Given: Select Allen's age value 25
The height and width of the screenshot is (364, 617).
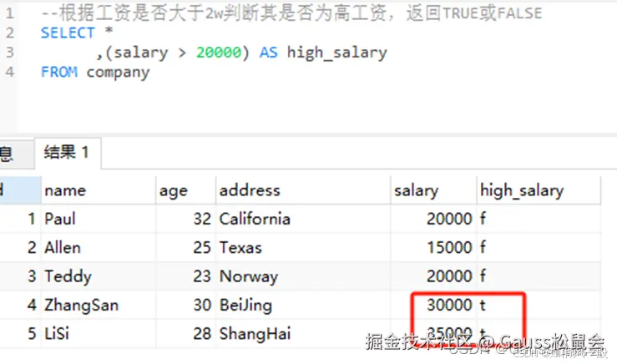Looking at the screenshot, I should tap(185, 247).
